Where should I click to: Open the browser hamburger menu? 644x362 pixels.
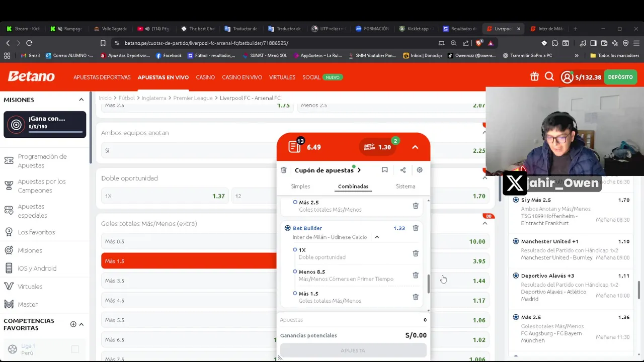636,43
